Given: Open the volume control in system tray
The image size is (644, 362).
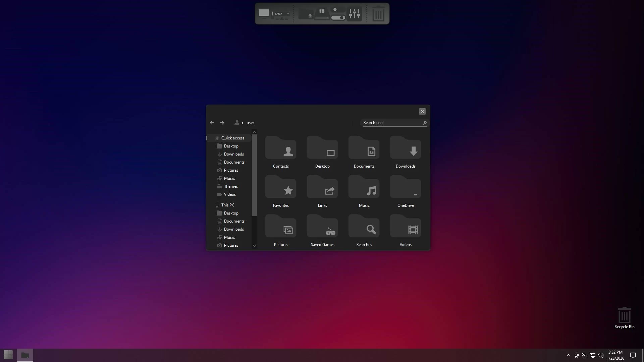Looking at the screenshot, I should tap(600, 355).
